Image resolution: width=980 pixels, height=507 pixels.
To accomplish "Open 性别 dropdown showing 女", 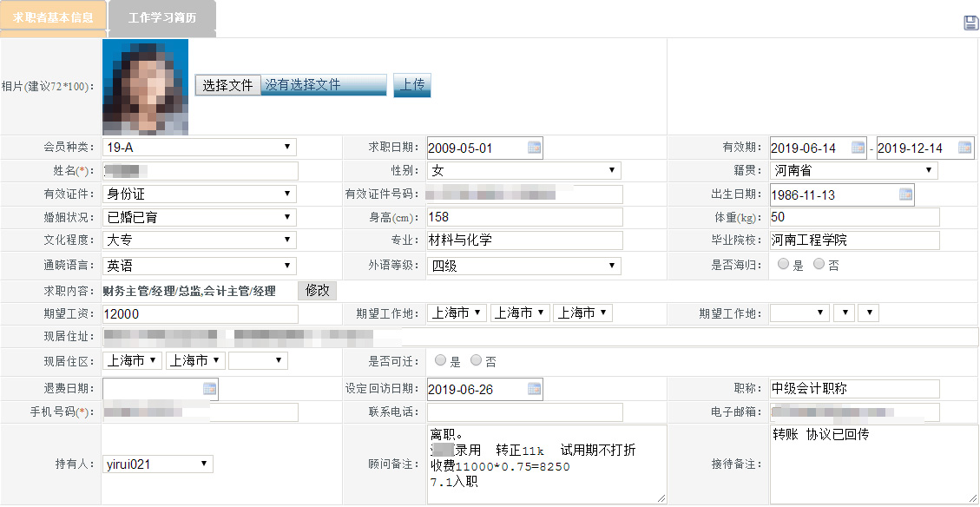I will 524,171.
